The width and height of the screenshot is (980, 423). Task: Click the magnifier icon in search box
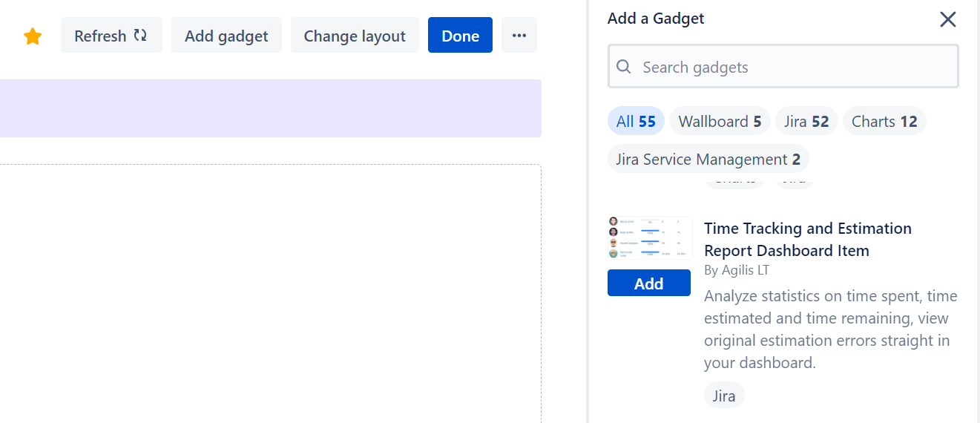tap(624, 68)
